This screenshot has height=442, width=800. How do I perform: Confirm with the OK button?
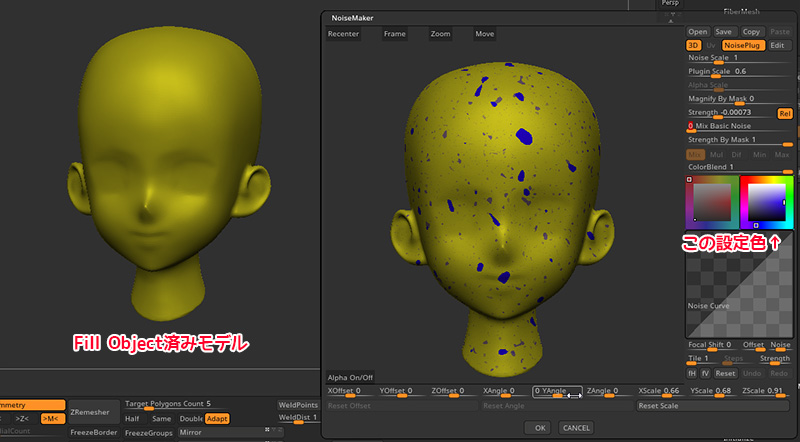coord(540,427)
